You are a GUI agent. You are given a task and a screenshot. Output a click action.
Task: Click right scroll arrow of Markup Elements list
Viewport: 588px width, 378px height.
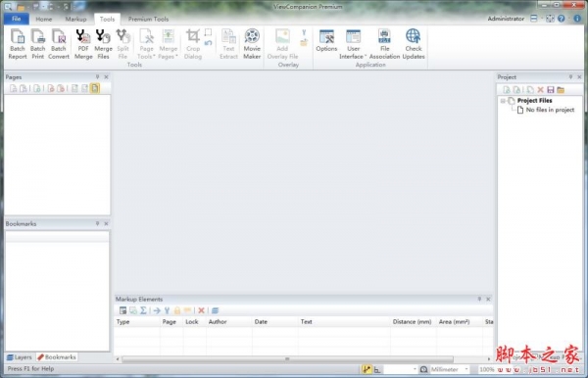[489, 358]
